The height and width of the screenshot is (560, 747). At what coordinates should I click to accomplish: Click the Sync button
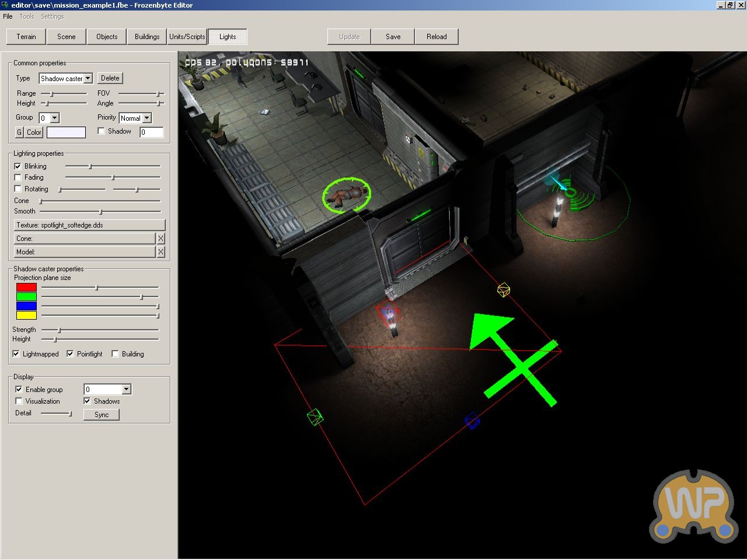[x=102, y=415]
